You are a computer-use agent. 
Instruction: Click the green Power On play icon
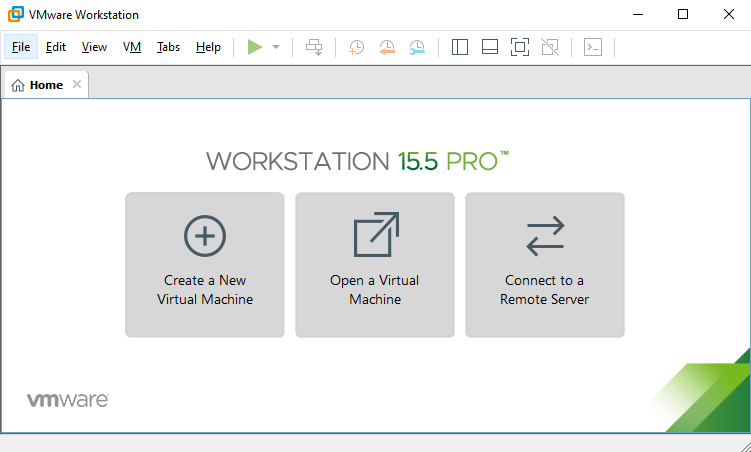click(x=255, y=47)
